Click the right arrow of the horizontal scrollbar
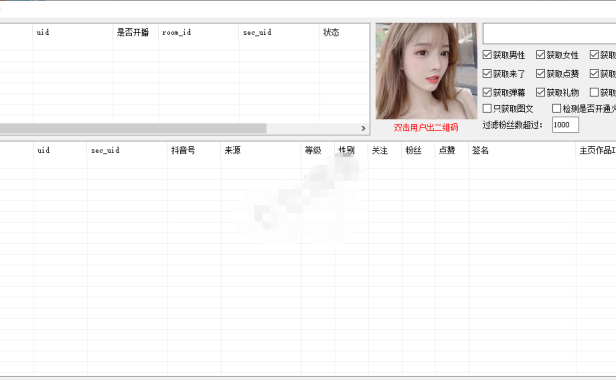616x380 pixels. tap(363, 129)
